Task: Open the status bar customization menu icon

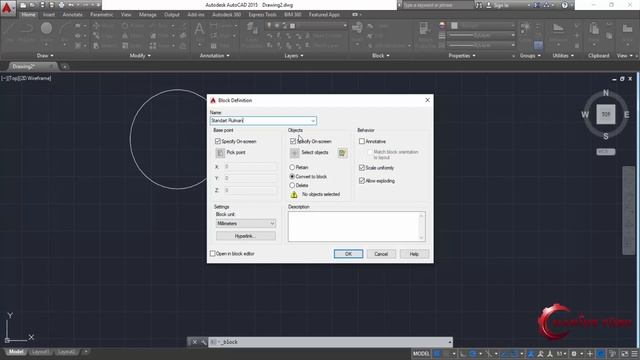Action: coord(635,353)
